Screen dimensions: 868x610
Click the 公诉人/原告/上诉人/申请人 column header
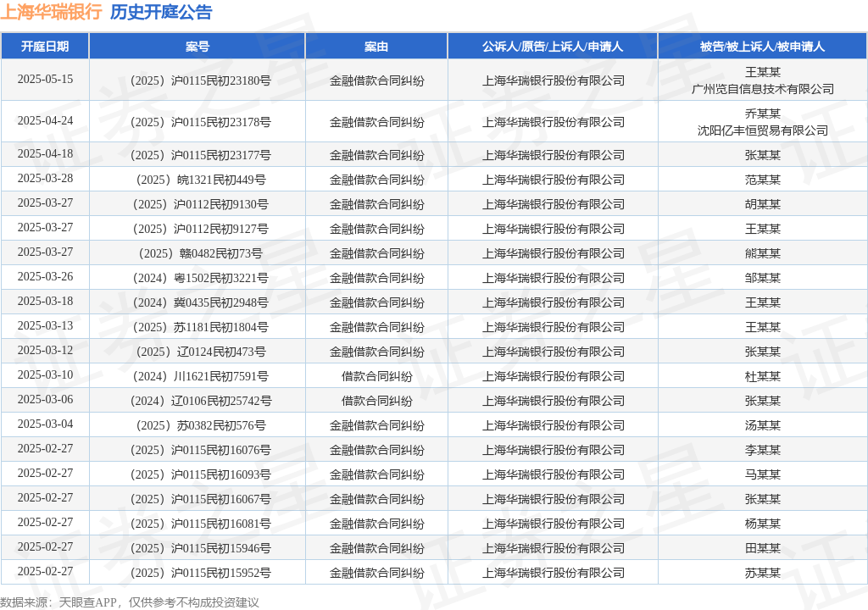[553, 47]
